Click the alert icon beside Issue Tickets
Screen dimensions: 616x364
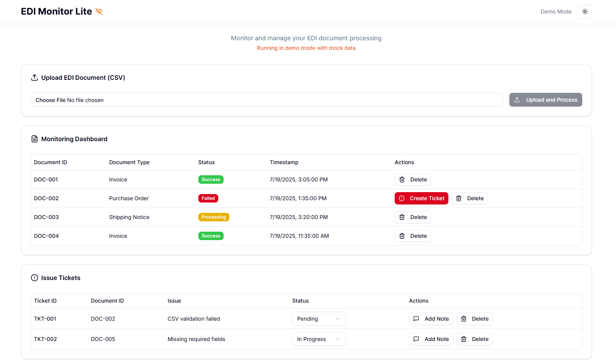(x=35, y=278)
